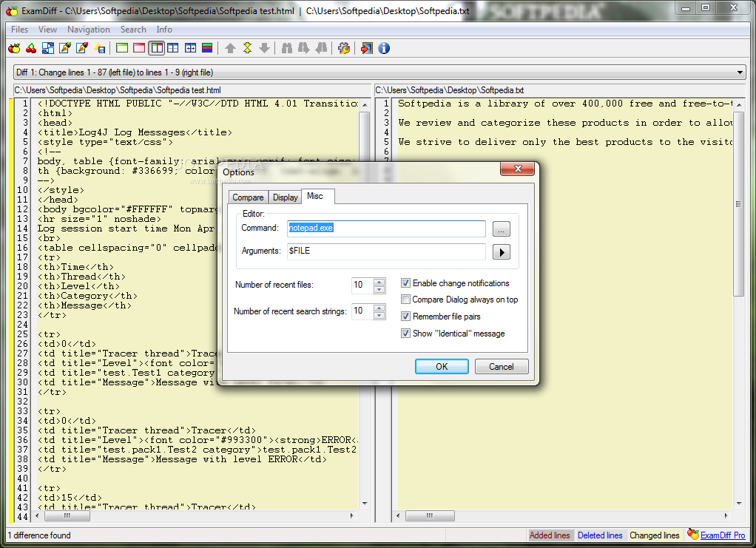
Task: Increase Number of recent files value
Action: point(379,281)
